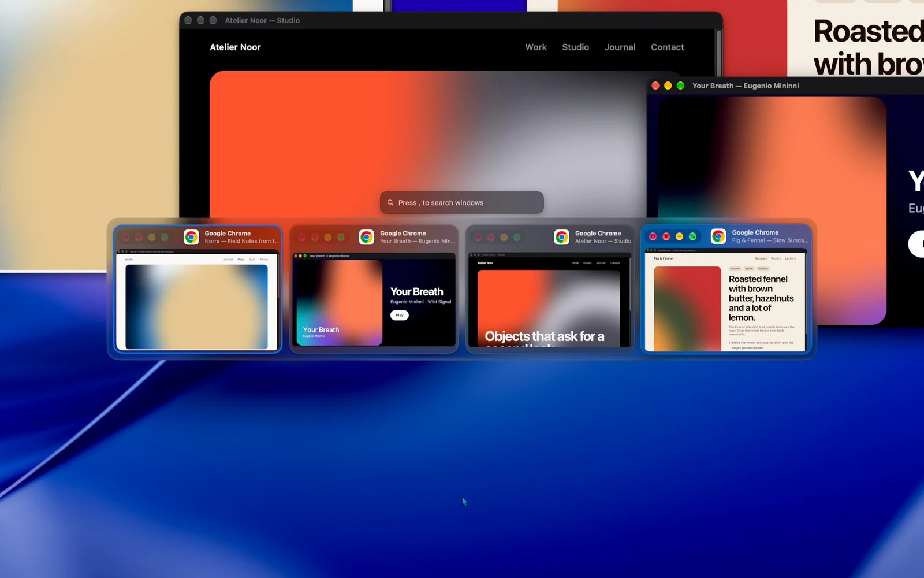The width and height of the screenshot is (924, 578).
Task: Select the Norra Field Notes window thumbnail
Action: click(x=198, y=301)
